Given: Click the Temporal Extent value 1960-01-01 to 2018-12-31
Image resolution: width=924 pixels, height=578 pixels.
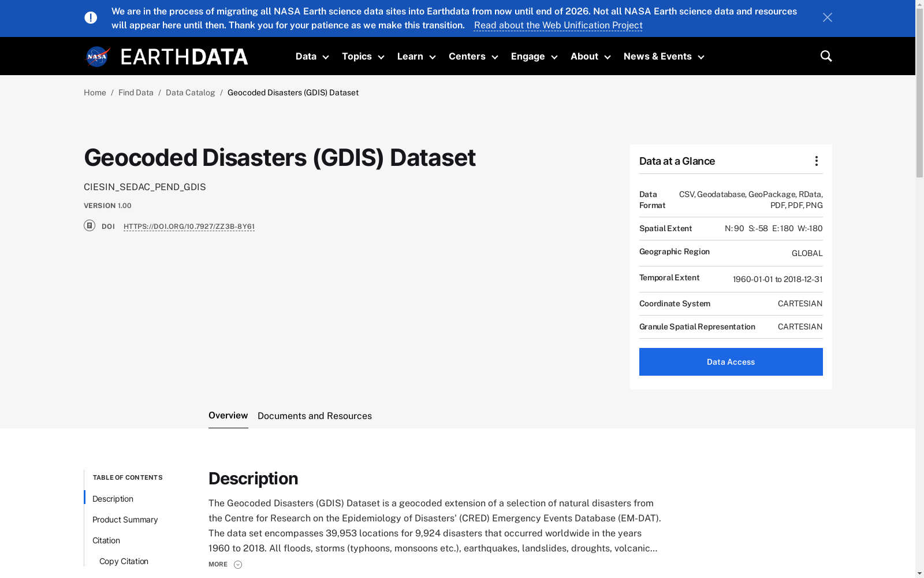Looking at the screenshot, I should point(777,279).
